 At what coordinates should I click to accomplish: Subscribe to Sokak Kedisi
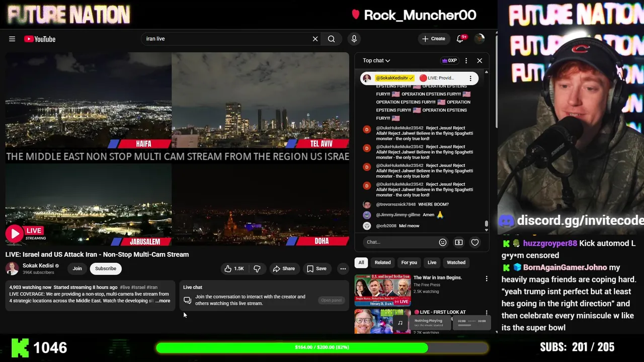coord(106,268)
